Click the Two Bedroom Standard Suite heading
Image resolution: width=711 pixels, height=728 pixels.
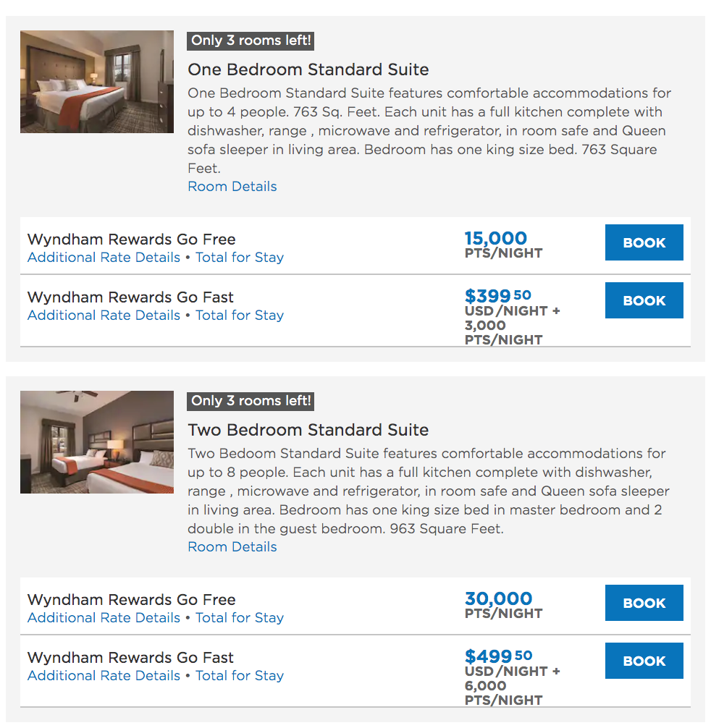(308, 430)
